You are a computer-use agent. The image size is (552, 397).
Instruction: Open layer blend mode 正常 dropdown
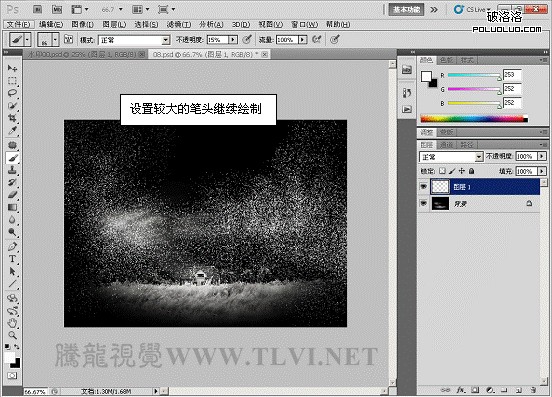451,157
